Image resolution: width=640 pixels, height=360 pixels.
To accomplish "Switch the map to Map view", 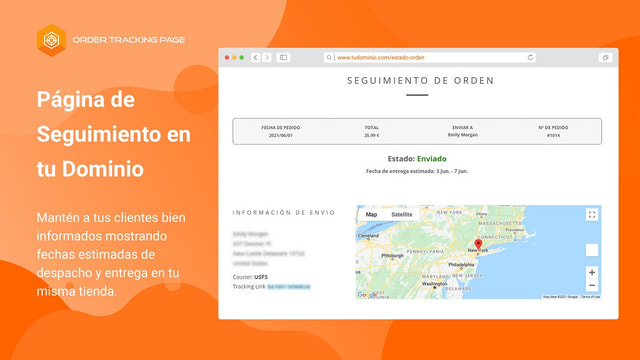I will coord(371,214).
